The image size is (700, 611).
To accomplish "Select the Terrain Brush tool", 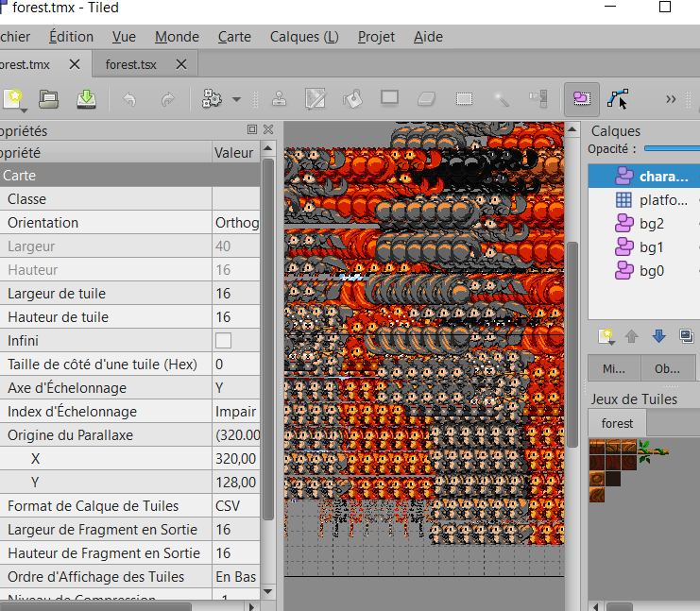I will pyautogui.click(x=316, y=98).
